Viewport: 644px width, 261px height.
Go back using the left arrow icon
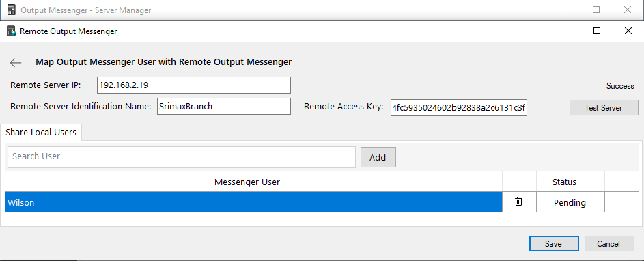(16, 62)
